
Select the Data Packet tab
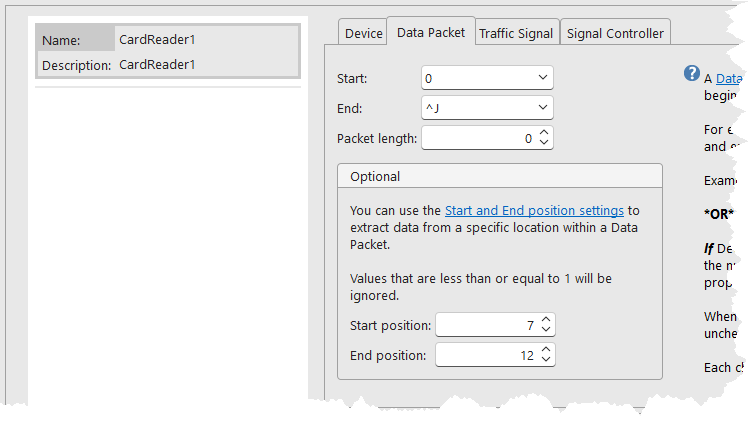tap(431, 32)
